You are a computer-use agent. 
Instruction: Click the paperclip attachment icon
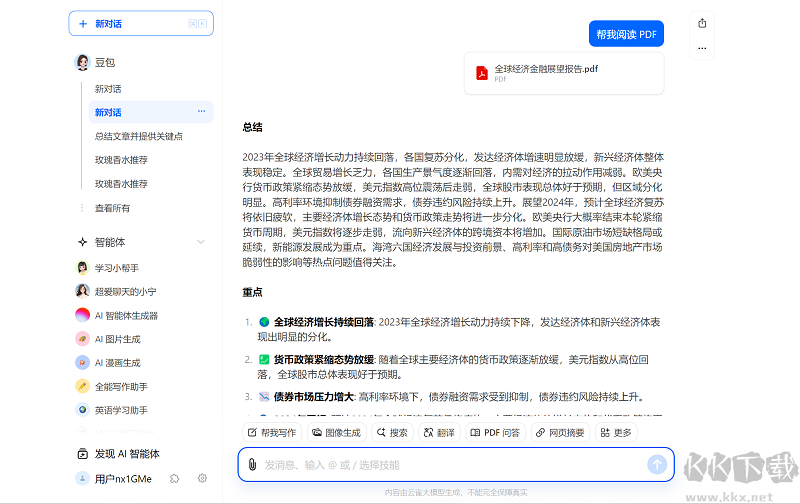[253, 464]
